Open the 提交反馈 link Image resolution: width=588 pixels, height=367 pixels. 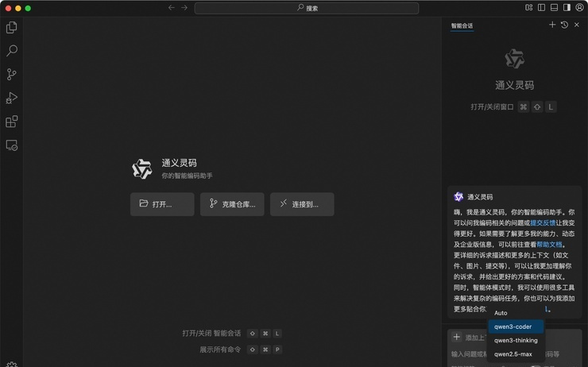[543, 222]
